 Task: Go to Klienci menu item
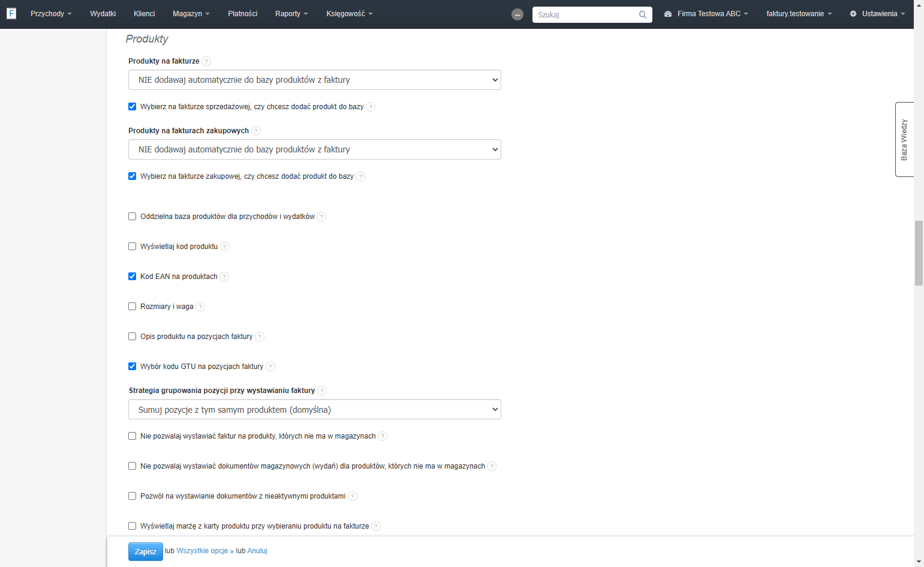tap(145, 14)
